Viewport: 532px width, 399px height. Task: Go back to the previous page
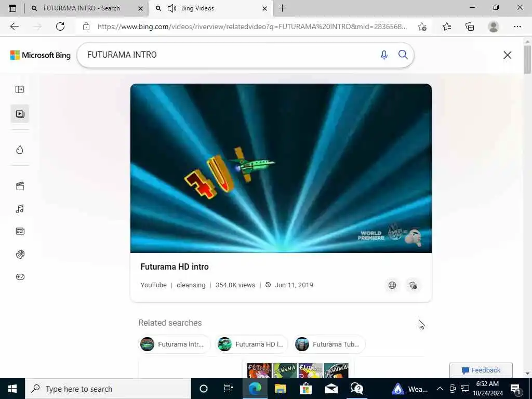tap(14, 26)
